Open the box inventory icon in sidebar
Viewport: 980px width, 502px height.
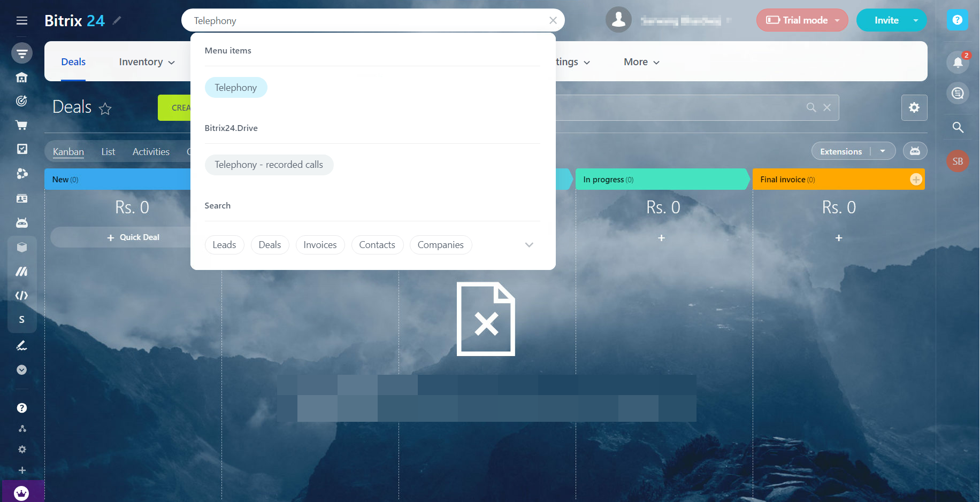(x=22, y=247)
